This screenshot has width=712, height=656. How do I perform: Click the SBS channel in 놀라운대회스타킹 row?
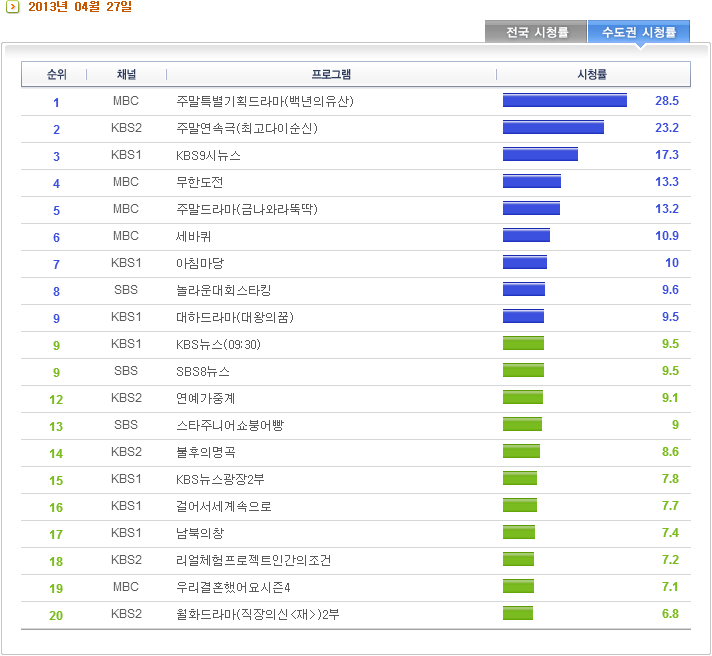pos(126,290)
